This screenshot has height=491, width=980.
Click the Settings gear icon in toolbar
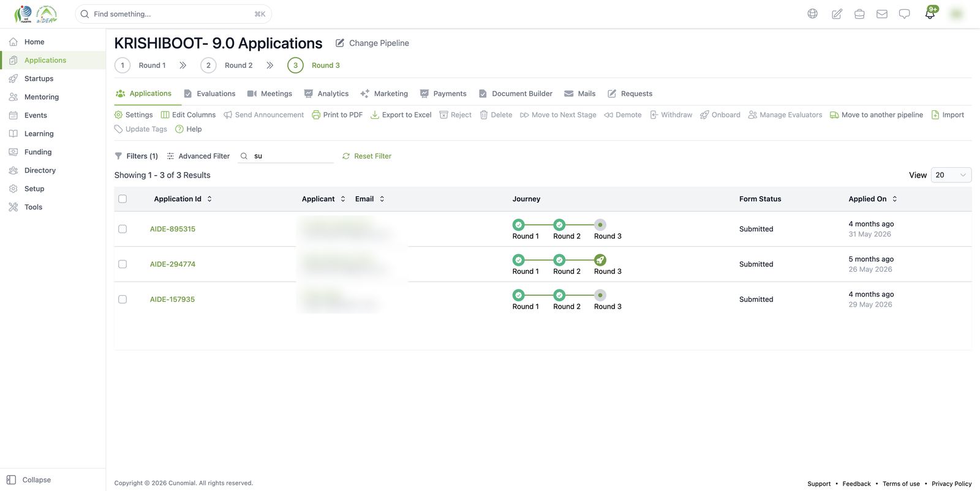[x=119, y=115]
